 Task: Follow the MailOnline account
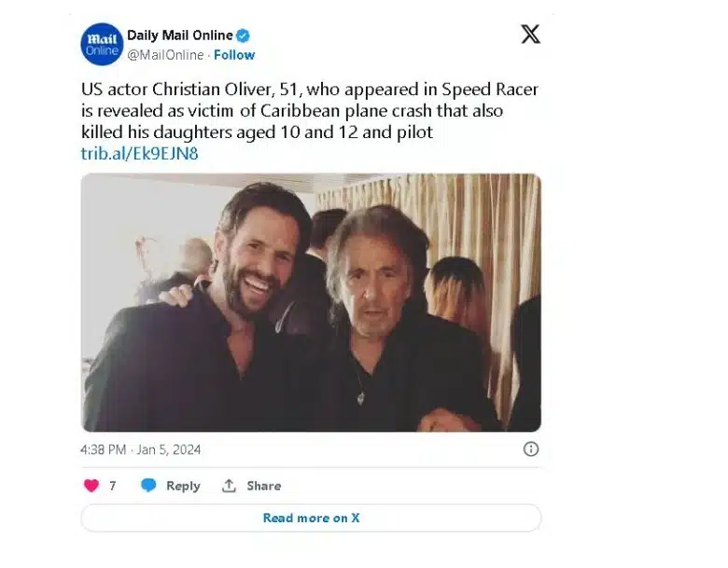click(x=234, y=55)
